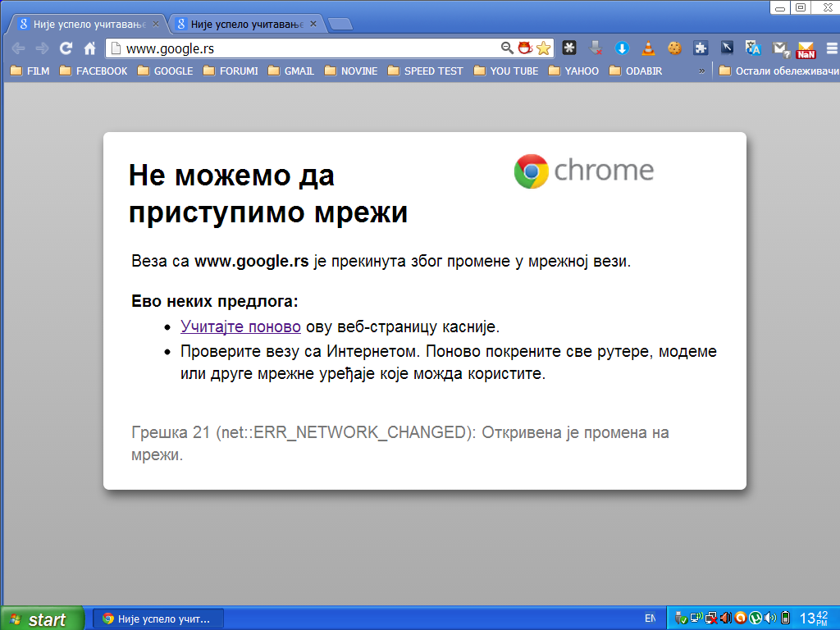Bookmark this page with the star icon

(543, 48)
